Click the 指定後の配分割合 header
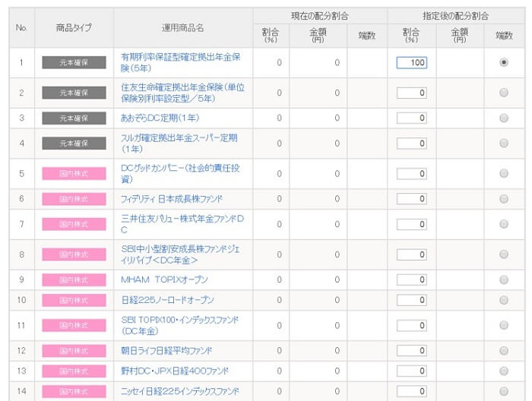 point(455,16)
